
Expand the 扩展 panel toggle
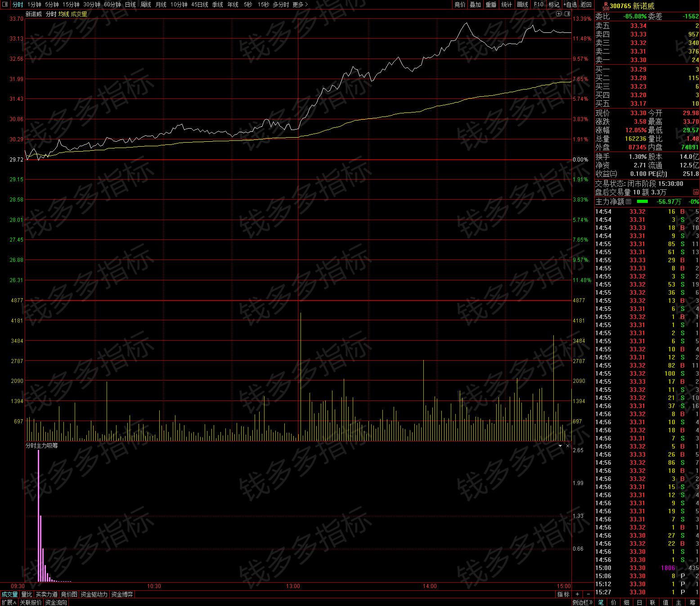tap(9, 602)
